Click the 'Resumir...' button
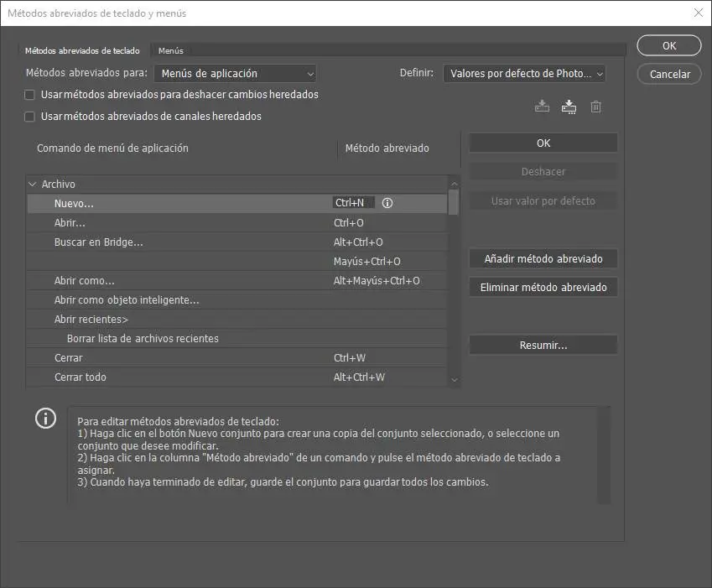This screenshot has height=588, width=712. pyautogui.click(x=543, y=346)
